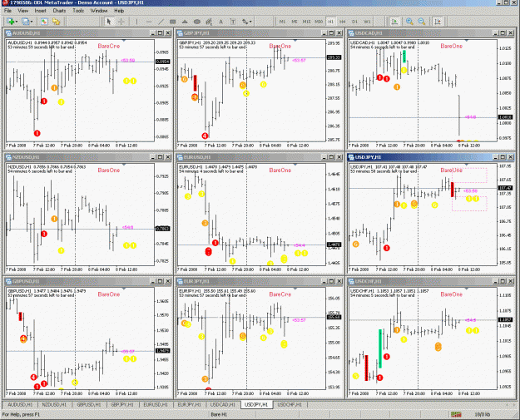The image size is (520, 420).
Task: Select the active USDJPY,H1 bottom tab
Action: [x=256, y=404]
